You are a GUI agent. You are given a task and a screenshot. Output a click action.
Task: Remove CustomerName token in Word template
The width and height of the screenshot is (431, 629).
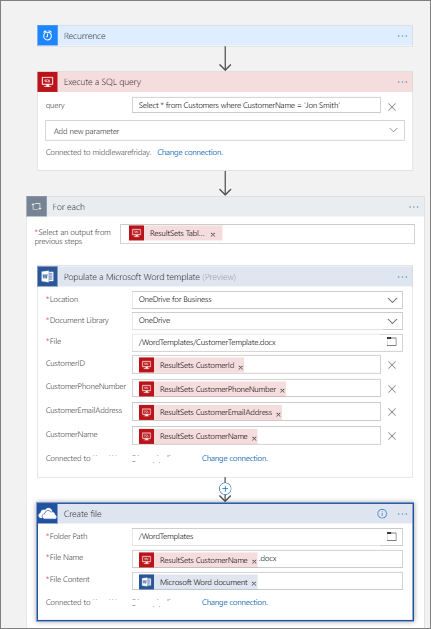(254, 438)
